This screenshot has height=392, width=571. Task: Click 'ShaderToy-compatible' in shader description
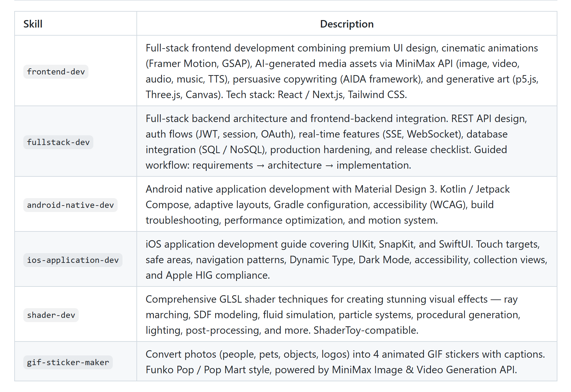click(365, 330)
